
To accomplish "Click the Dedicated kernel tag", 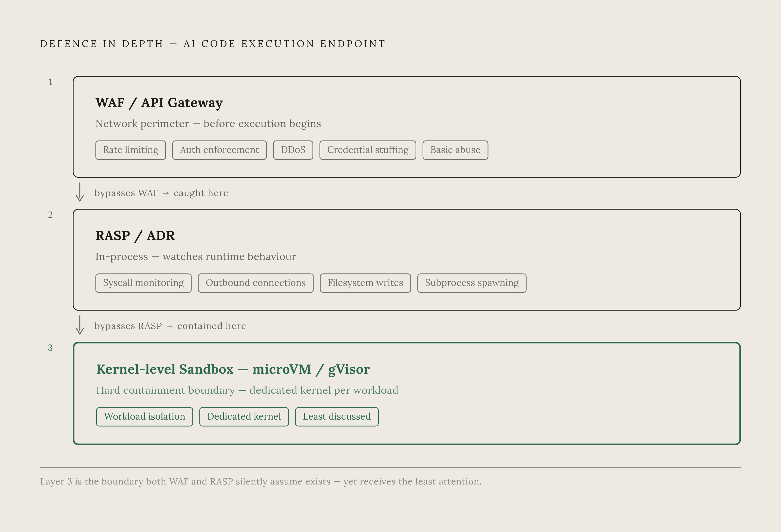I will pyautogui.click(x=244, y=417).
